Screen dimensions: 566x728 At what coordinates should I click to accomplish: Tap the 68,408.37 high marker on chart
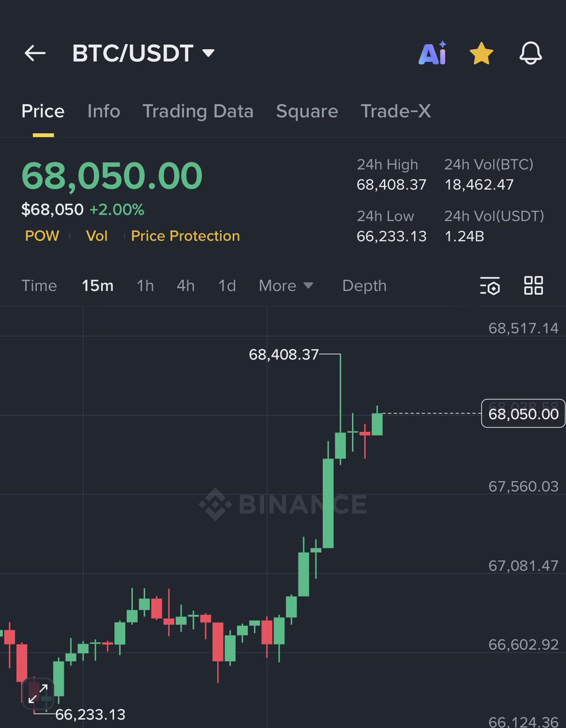[284, 355]
